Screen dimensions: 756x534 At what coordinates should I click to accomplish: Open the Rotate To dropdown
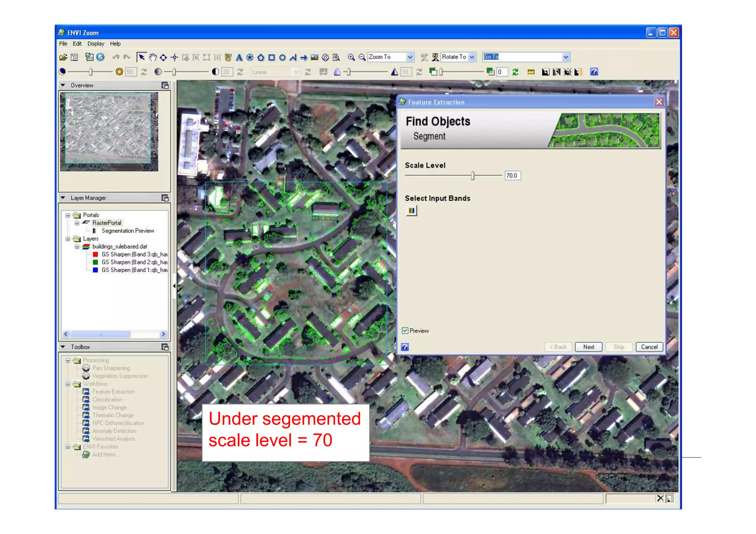pos(472,57)
